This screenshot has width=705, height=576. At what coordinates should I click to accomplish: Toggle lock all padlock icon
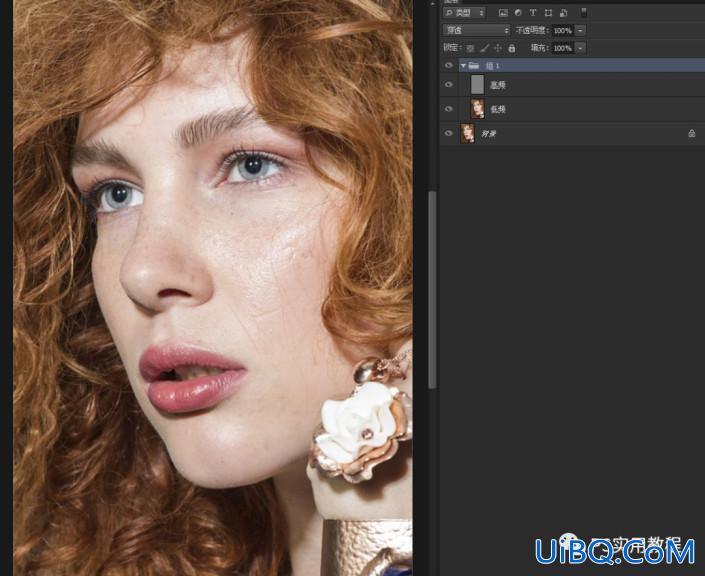[x=512, y=48]
